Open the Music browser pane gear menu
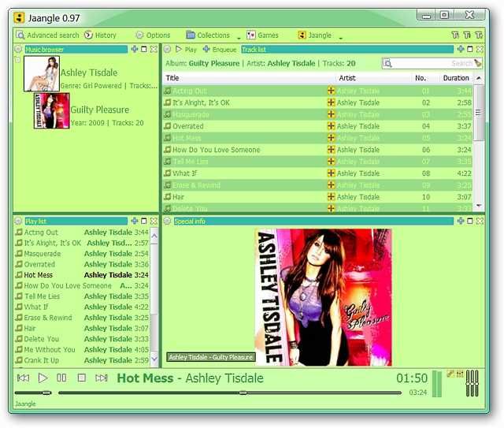This screenshot has width=504, height=428. 18,49
